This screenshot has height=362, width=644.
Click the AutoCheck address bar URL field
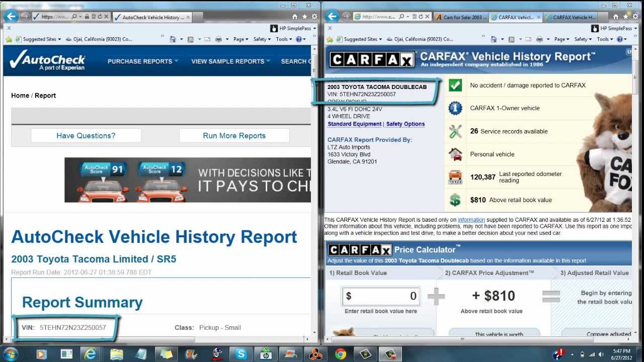click(55, 17)
